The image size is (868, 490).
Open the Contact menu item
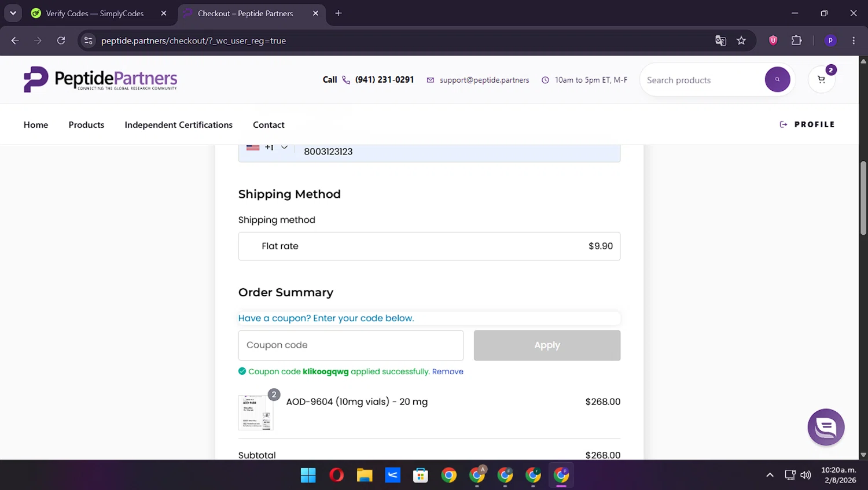(269, 125)
